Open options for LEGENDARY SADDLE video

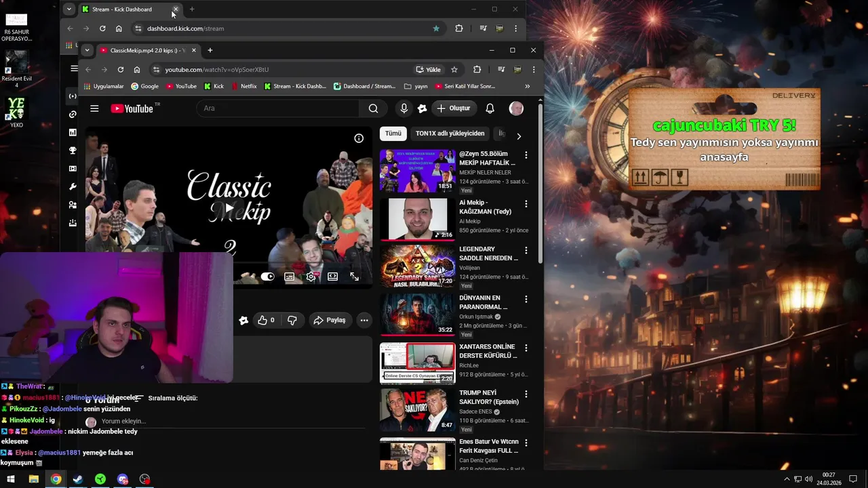[x=526, y=250]
